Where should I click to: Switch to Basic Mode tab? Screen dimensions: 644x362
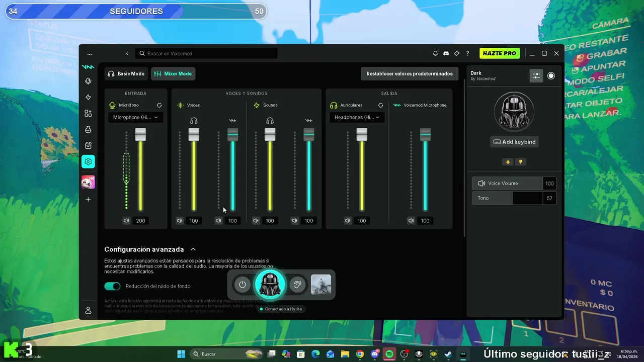pos(126,74)
